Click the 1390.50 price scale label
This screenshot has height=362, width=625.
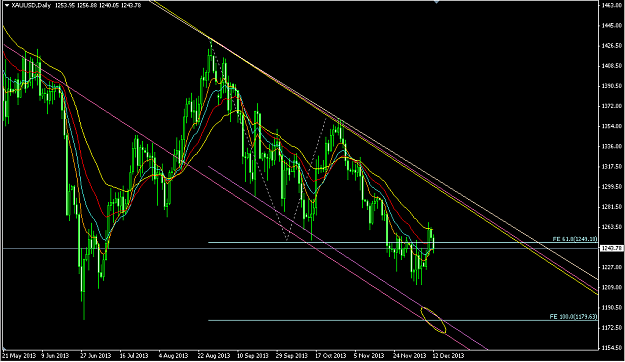tap(611, 86)
